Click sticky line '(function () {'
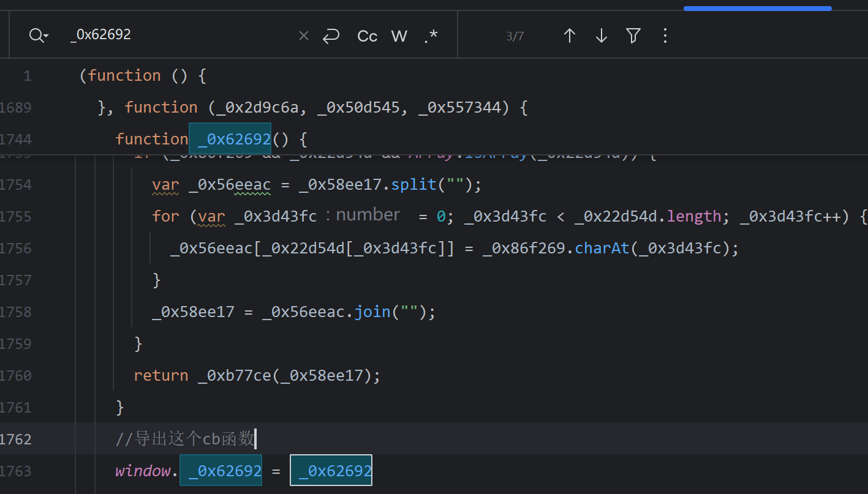 pos(143,76)
